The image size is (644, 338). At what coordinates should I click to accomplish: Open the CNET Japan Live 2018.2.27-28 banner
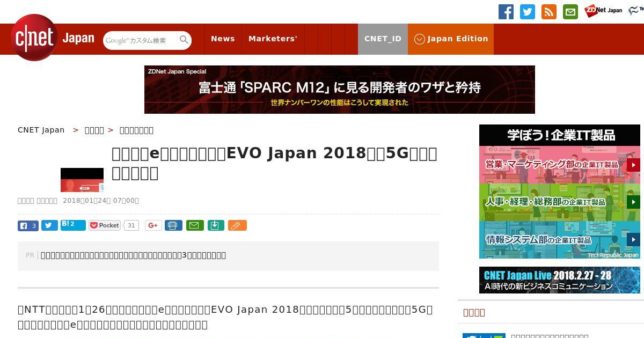(x=560, y=280)
